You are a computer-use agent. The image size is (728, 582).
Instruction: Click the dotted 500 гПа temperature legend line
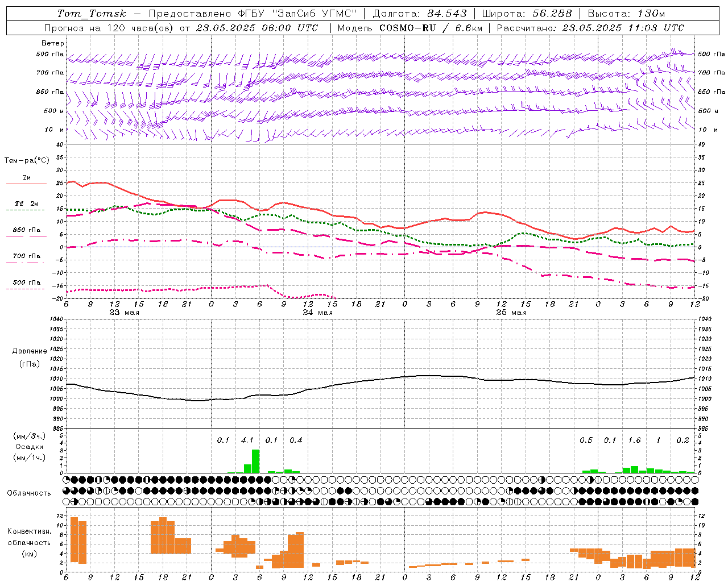click(x=25, y=289)
